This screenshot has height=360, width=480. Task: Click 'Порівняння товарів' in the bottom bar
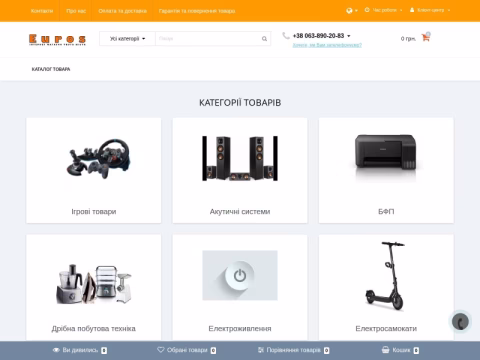[293, 350]
